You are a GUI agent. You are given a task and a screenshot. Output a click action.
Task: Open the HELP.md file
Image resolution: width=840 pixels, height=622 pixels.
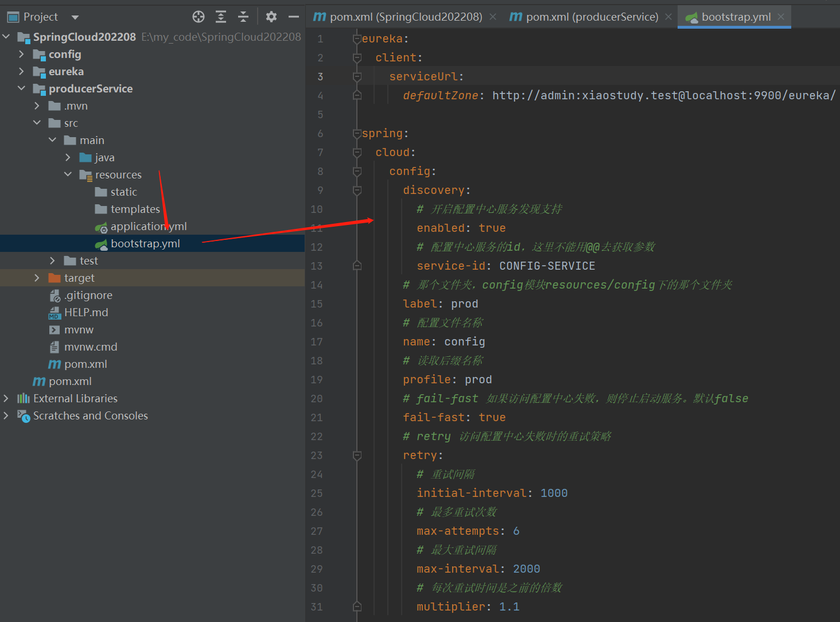pyautogui.click(x=86, y=312)
